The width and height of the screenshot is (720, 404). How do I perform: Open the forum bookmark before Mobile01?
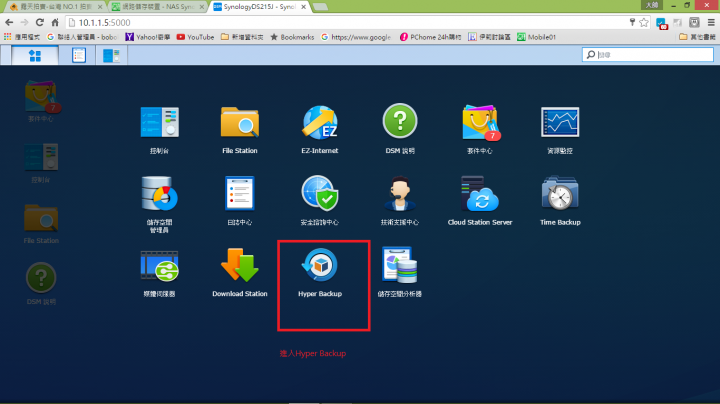(x=489, y=37)
